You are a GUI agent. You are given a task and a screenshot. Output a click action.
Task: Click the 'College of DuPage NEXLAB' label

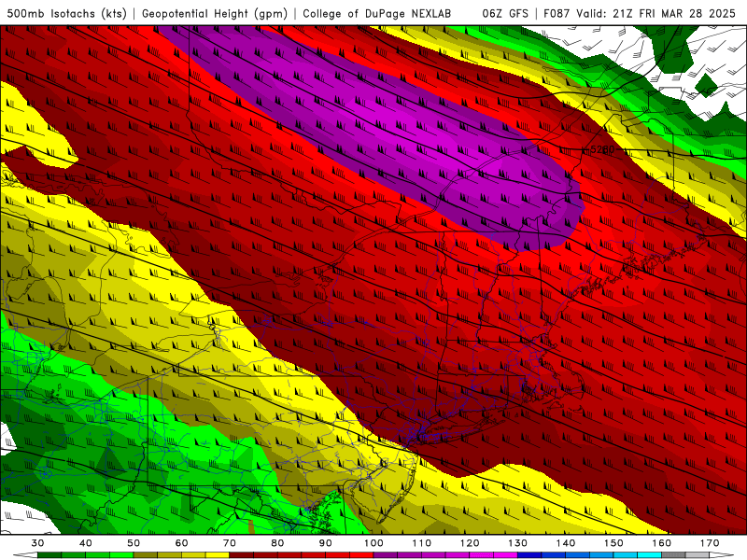(377, 13)
